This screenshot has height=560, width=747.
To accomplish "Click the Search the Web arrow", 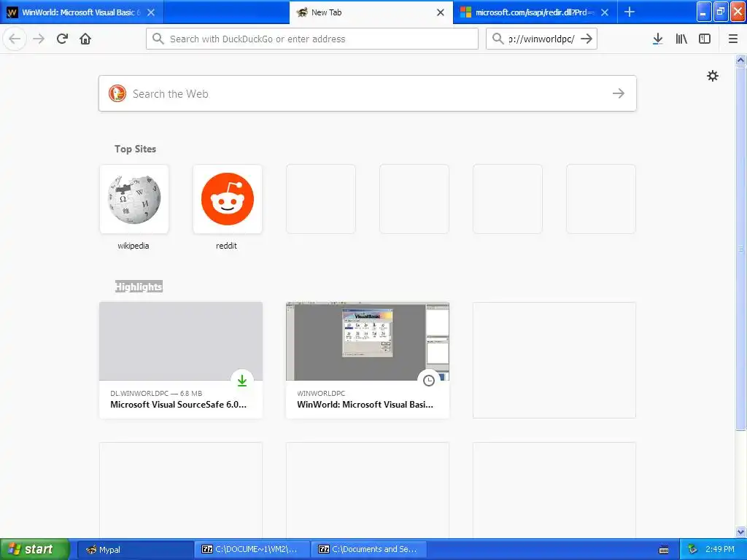I will pos(619,93).
